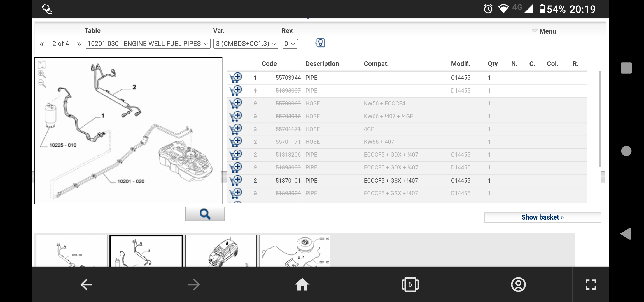Open browser tabs switcher showing 6
The height and width of the screenshot is (302, 644).
pyautogui.click(x=410, y=284)
